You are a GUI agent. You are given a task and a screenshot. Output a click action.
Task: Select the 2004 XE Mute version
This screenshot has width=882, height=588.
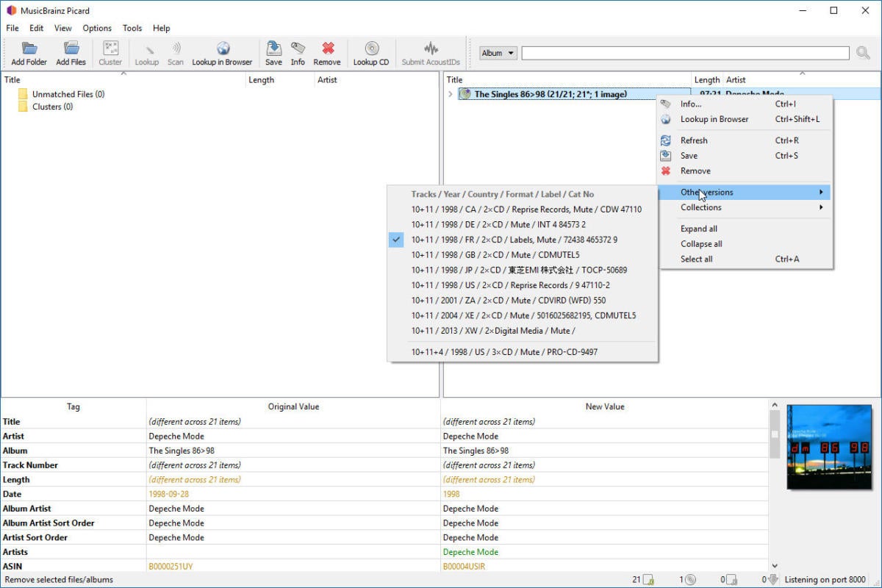click(x=523, y=315)
